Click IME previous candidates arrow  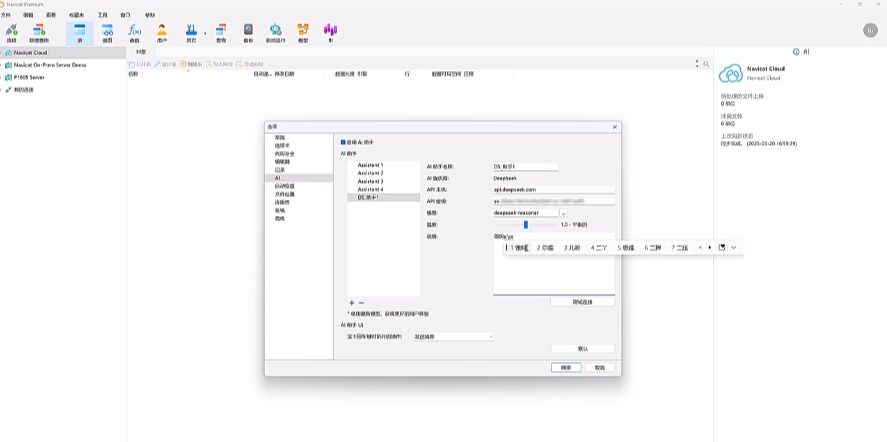700,247
